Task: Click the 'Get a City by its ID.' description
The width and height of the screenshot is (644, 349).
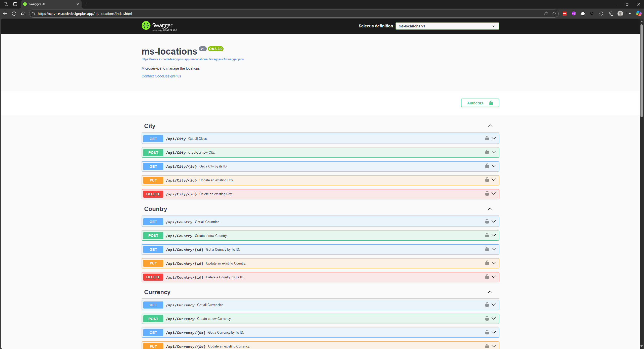Action: click(x=213, y=166)
